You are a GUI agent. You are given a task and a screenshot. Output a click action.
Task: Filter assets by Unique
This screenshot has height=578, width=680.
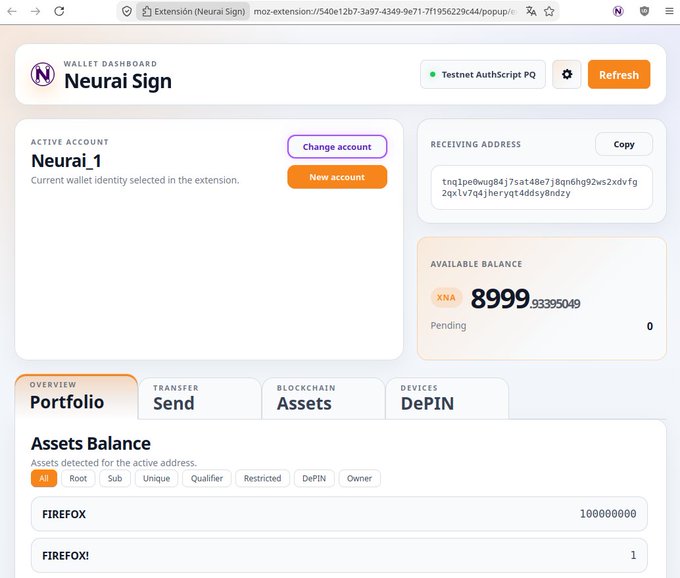coord(157,478)
